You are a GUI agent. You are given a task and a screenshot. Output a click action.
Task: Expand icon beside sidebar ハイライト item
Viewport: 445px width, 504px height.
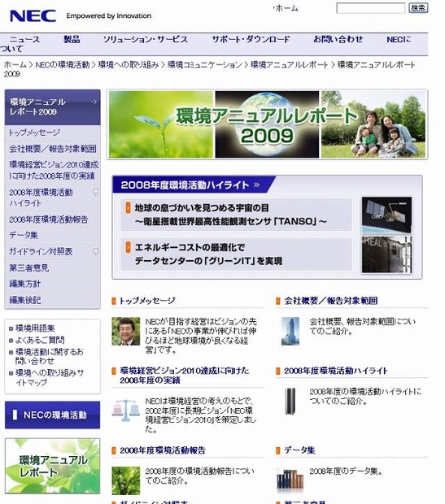click(95, 192)
